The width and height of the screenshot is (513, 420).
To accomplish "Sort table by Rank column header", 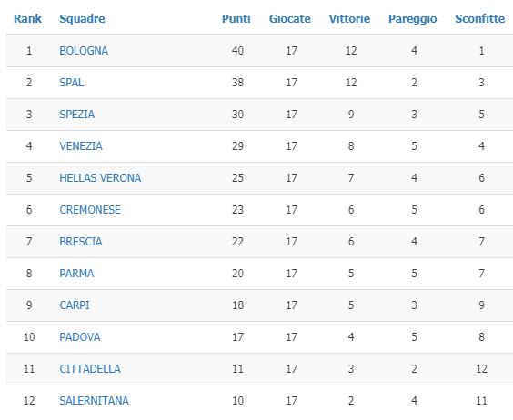I will coord(27,19).
